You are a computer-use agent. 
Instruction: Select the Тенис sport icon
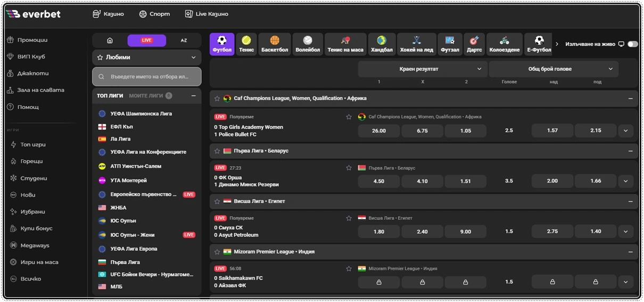point(246,44)
